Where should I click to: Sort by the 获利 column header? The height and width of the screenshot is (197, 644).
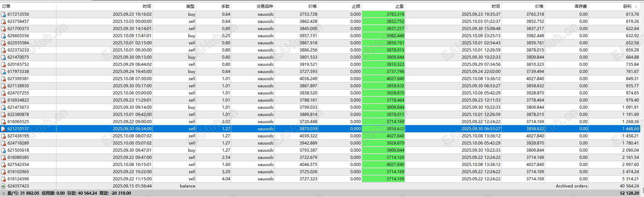click(x=627, y=6)
